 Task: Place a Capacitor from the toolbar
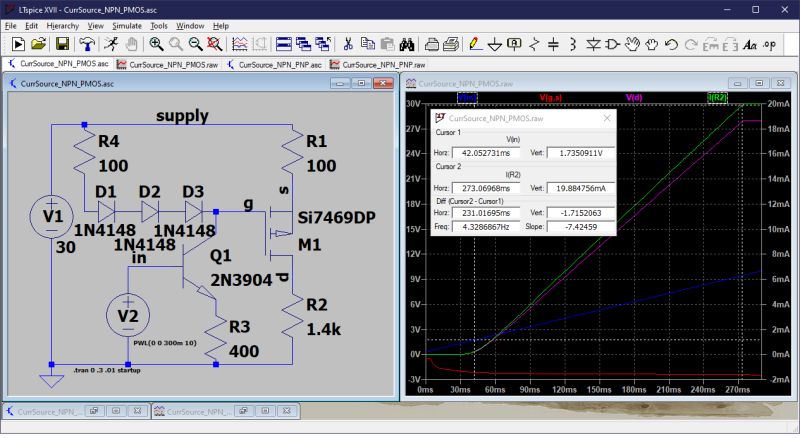(x=553, y=44)
